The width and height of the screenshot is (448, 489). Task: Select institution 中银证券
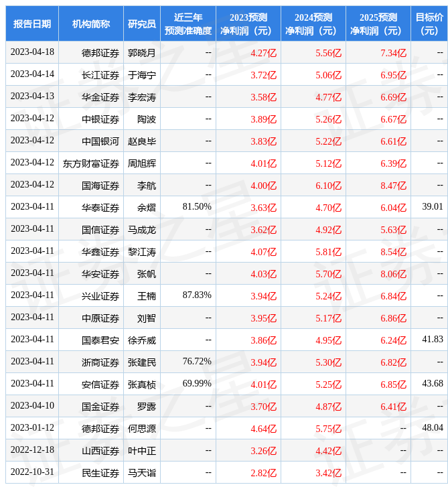click(100, 119)
